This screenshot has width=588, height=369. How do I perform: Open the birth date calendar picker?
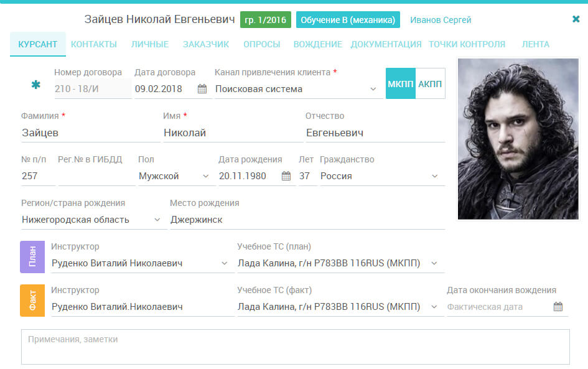[286, 176]
